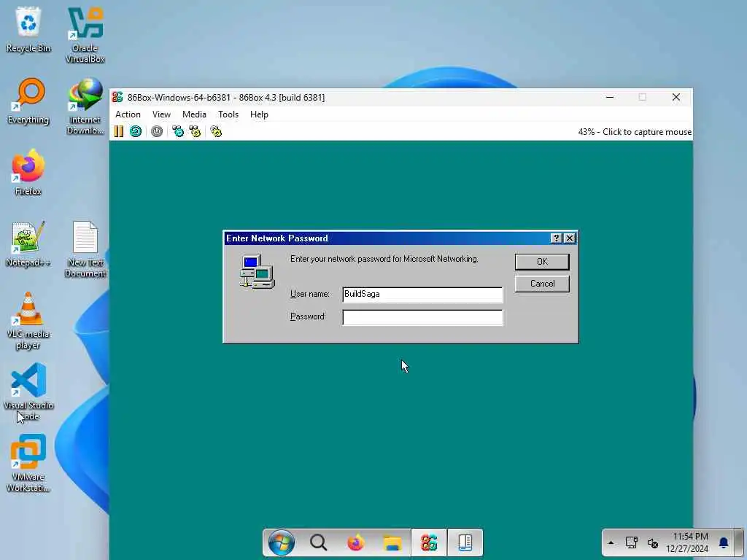The height and width of the screenshot is (560, 747).
Task: Open taskbar search magnifier
Action: (318, 542)
